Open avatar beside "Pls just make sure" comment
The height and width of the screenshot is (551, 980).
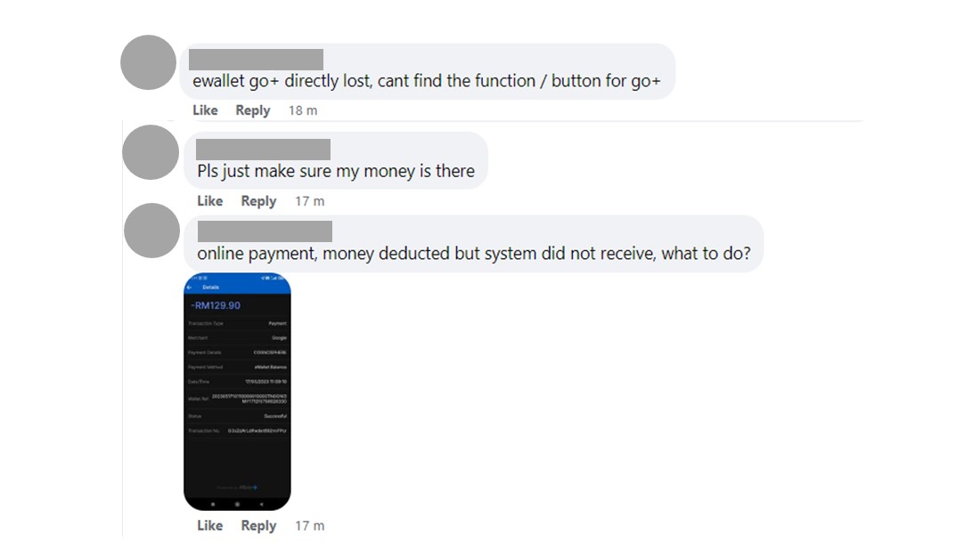(151, 152)
